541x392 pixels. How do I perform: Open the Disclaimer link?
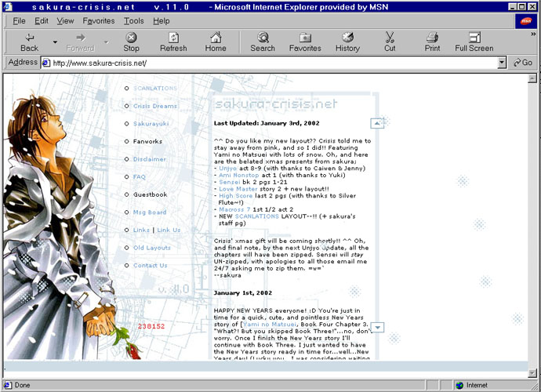(150, 159)
